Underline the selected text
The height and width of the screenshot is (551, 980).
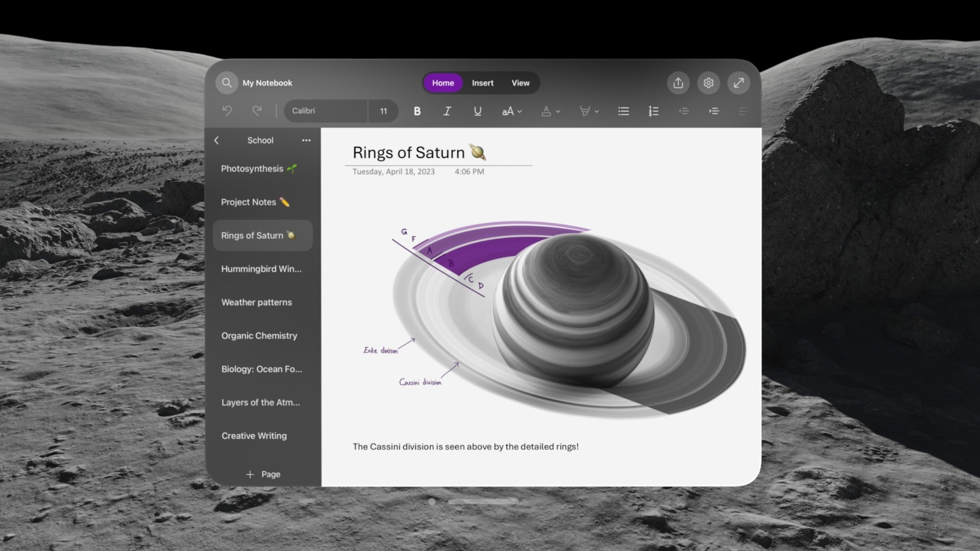coord(478,110)
